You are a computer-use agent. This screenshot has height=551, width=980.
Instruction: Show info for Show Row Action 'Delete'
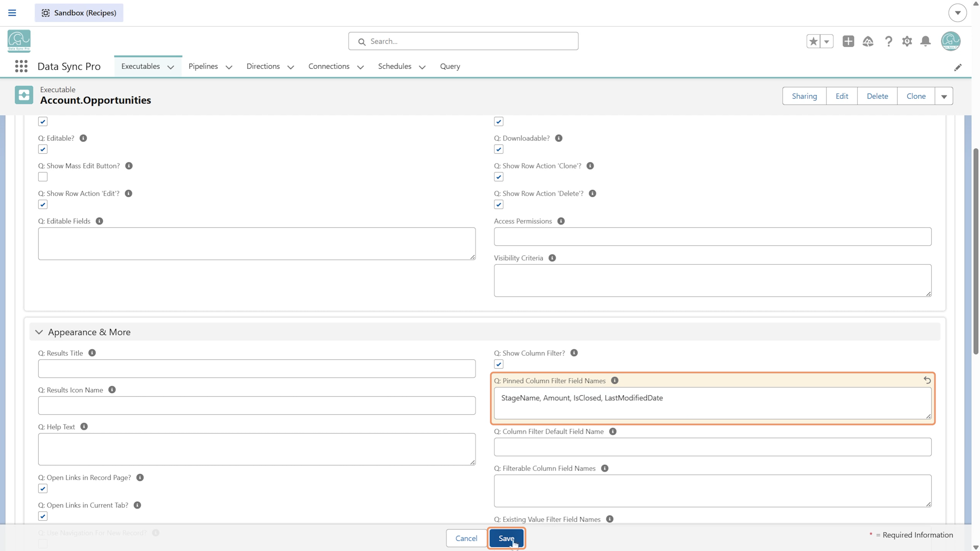click(592, 193)
